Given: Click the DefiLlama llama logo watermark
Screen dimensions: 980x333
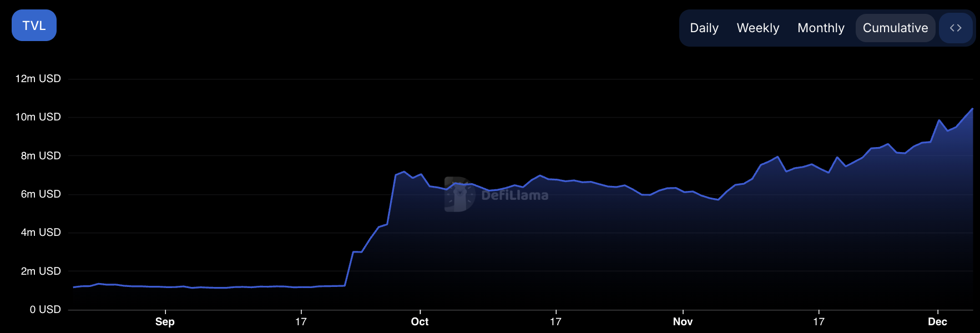Looking at the screenshot, I should (x=459, y=195).
